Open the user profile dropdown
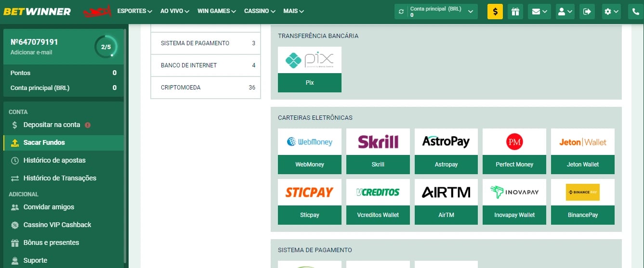Screen dimensions: 644x268 [565, 12]
